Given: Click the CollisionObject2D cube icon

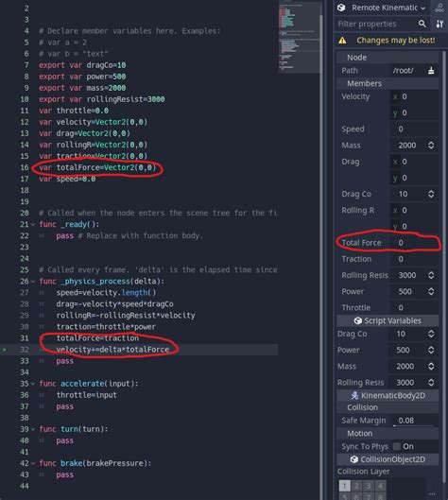Looking at the screenshot, I should click(x=353, y=459).
